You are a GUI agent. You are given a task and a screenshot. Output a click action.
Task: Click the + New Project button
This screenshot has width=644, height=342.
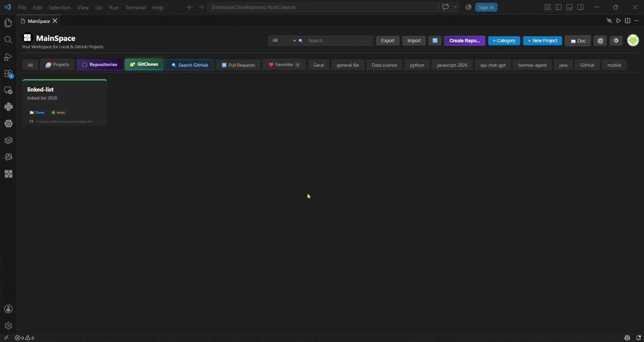pyautogui.click(x=543, y=41)
